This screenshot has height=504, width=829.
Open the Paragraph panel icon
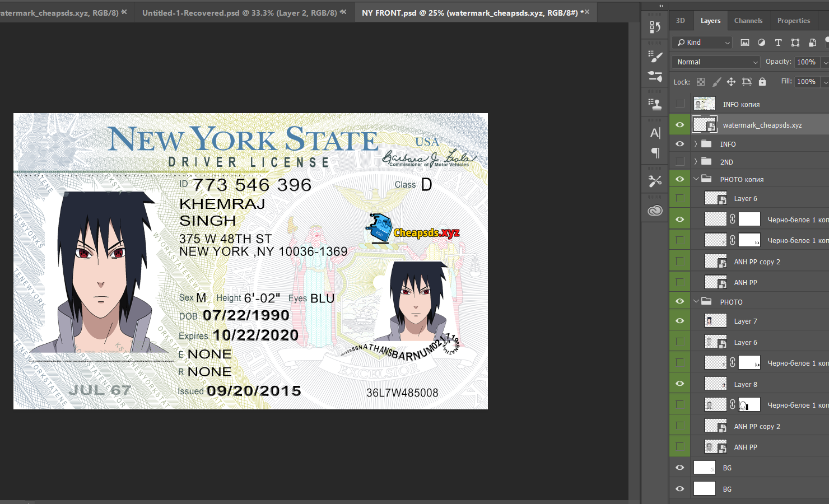pyautogui.click(x=655, y=153)
